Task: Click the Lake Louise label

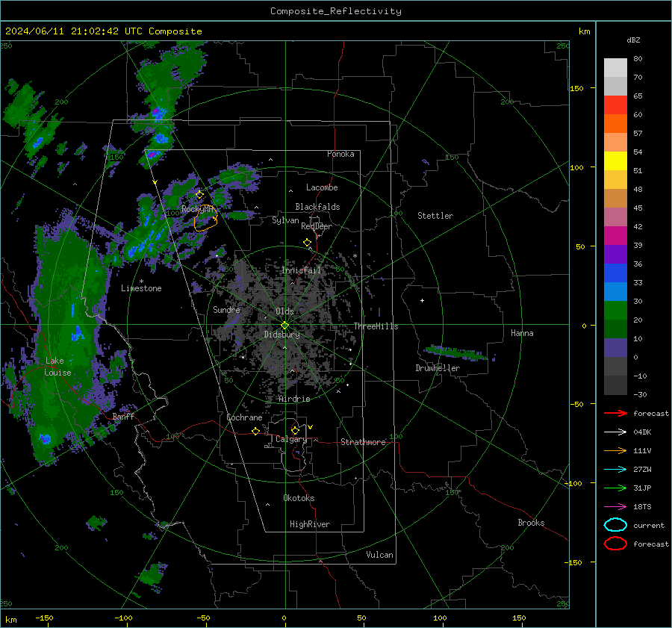Action: pyautogui.click(x=57, y=367)
